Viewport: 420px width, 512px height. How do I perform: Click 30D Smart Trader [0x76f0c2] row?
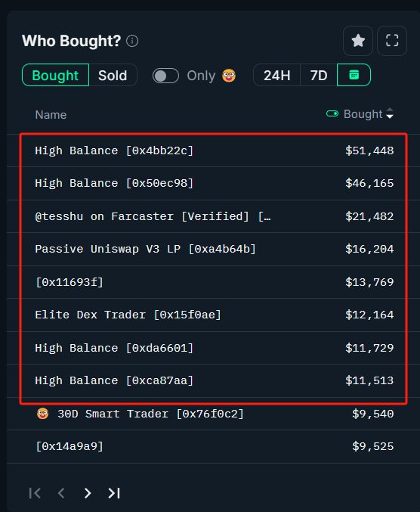click(x=214, y=414)
